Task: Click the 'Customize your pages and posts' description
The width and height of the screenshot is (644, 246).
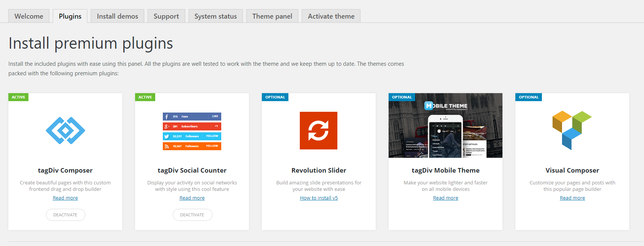Action: [x=572, y=186]
